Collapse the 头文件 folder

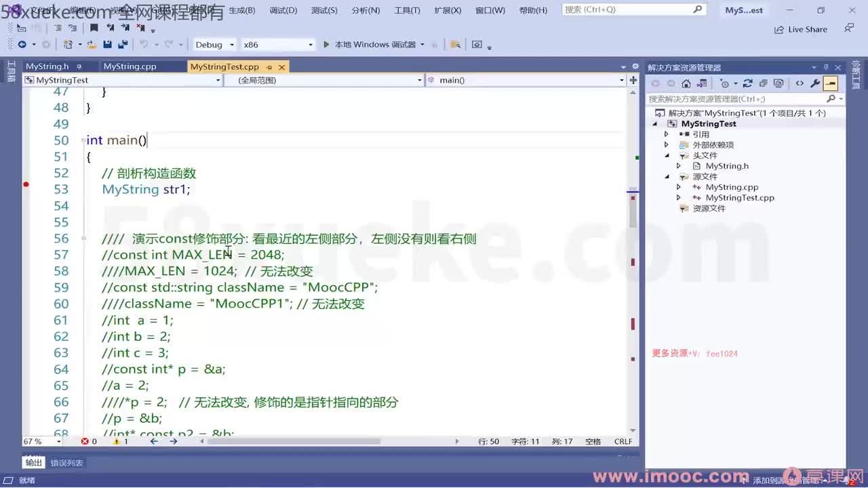click(x=667, y=155)
